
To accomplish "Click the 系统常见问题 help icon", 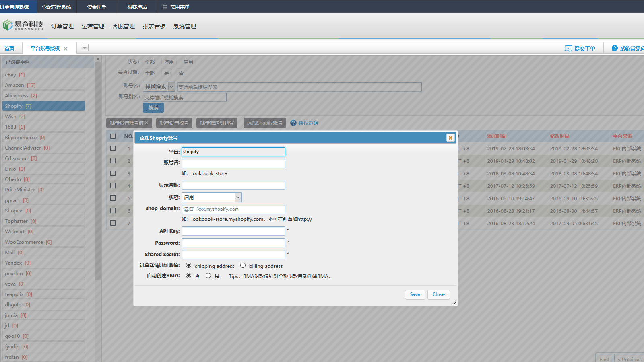I will point(615,48).
